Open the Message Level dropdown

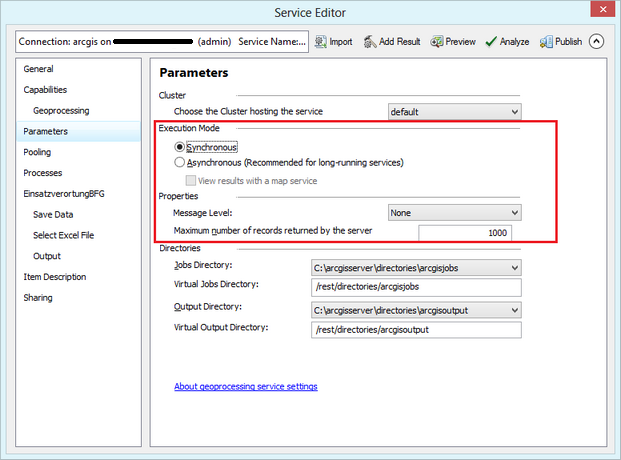click(x=455, y=213)
